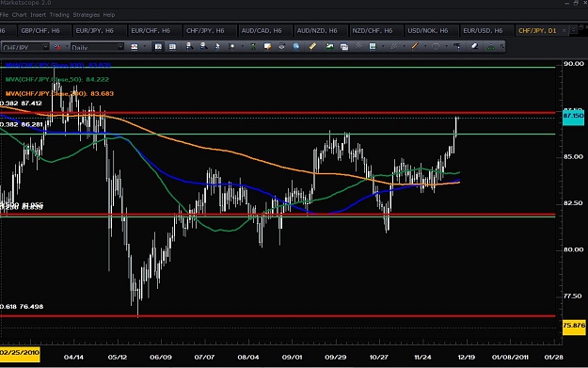Click the red instrument icon beside symbol box
This screenshot has width=588, height=368.
[x=57, y=47]
